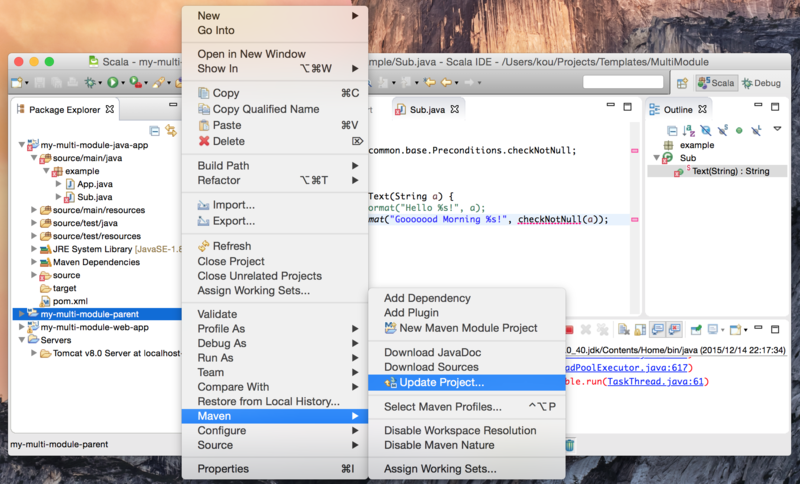The width and height of the screenshot is (800, 484).
Task: Toggle Link with Editor in Package Explorer
Action: point(171,131)
